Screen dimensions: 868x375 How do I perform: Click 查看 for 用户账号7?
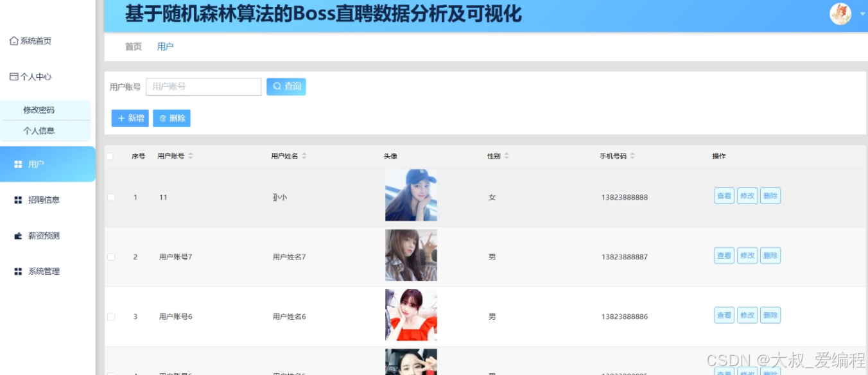pyautogui.click(x=724, y=256)
